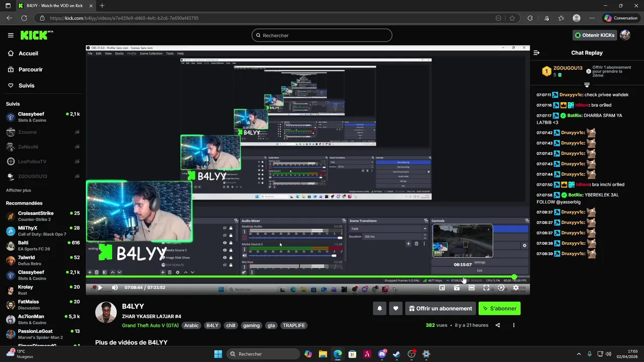Image resolution: width=644 pixels, height=362 pixels.
Task: Open Edge extensions puzzle icon
Action: 530,18
